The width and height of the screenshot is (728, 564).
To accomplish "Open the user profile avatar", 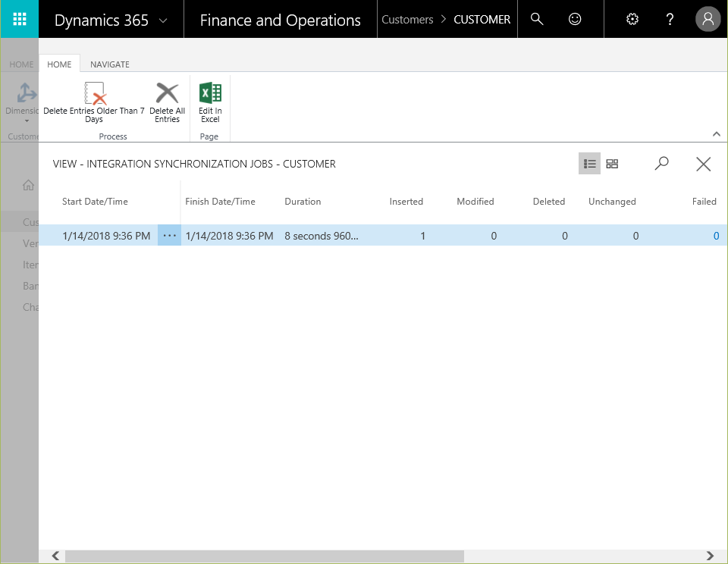I will [x=708, y=20].
